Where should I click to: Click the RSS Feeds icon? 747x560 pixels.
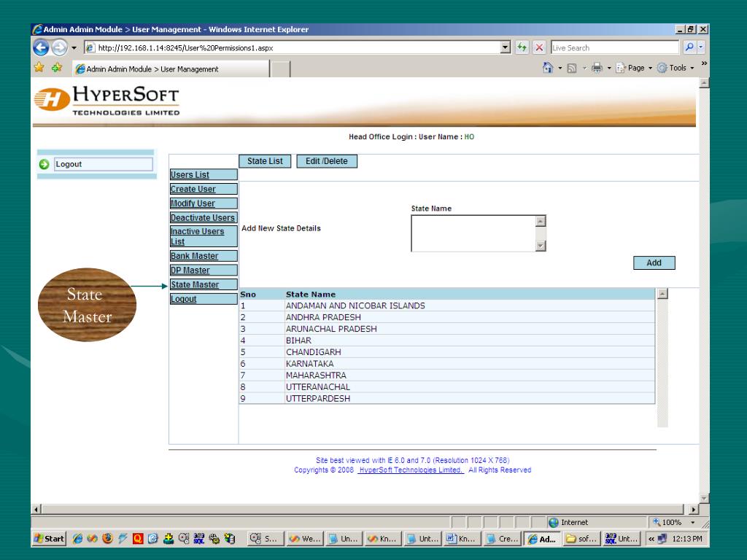click(572, 68)
